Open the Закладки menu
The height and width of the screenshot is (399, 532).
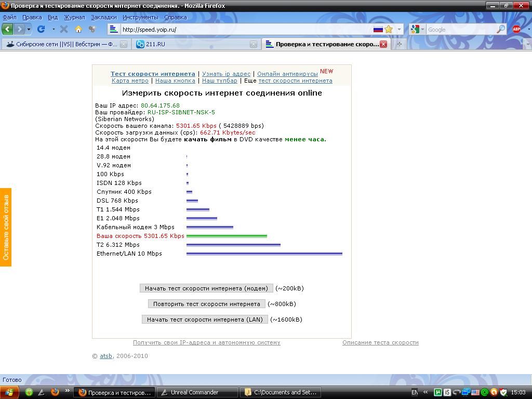click(108, 17)
